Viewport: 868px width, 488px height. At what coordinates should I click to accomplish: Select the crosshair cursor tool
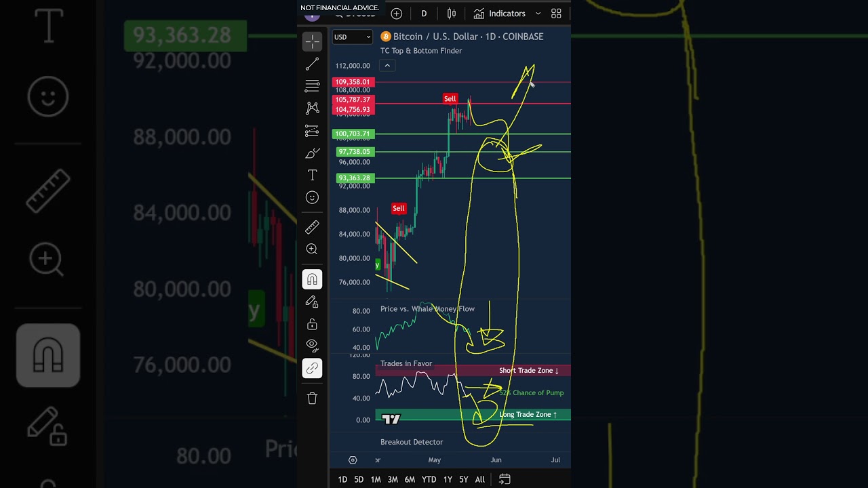[x=312, y=41]
